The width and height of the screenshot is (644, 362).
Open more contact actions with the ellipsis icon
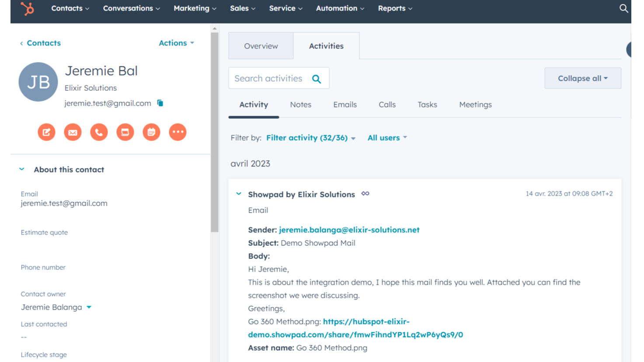click(x=178, y=132)
